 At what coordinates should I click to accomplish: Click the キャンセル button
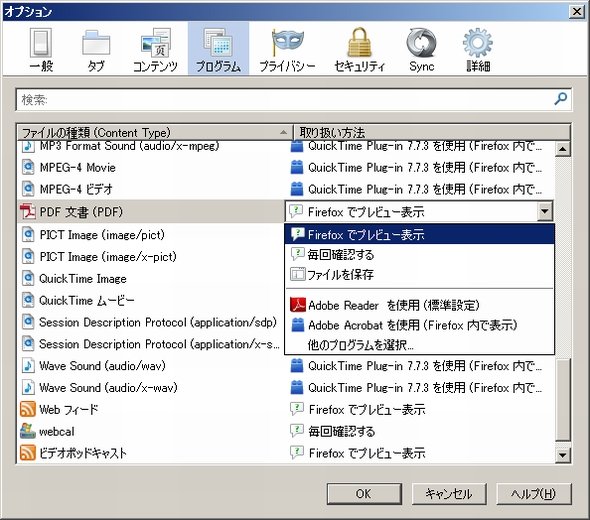tap(449, 494)
